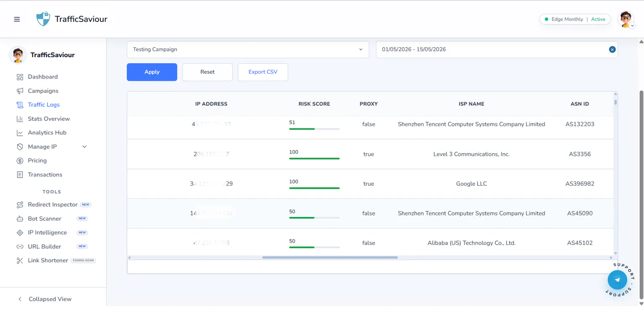Open the Stats Overview chart icon
This screenshot has width=644, height=309.
coord(20,119)
